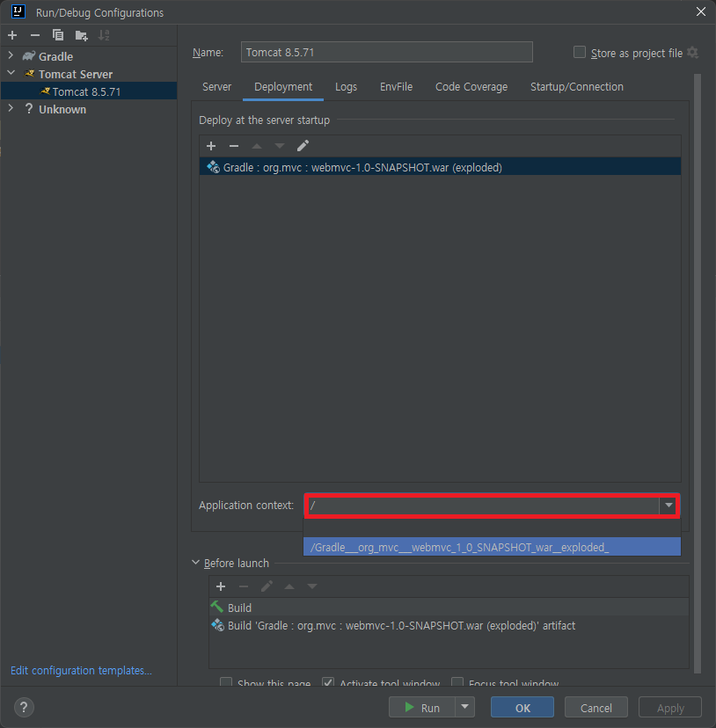Remove the selected run configuration

pos(35,35)
